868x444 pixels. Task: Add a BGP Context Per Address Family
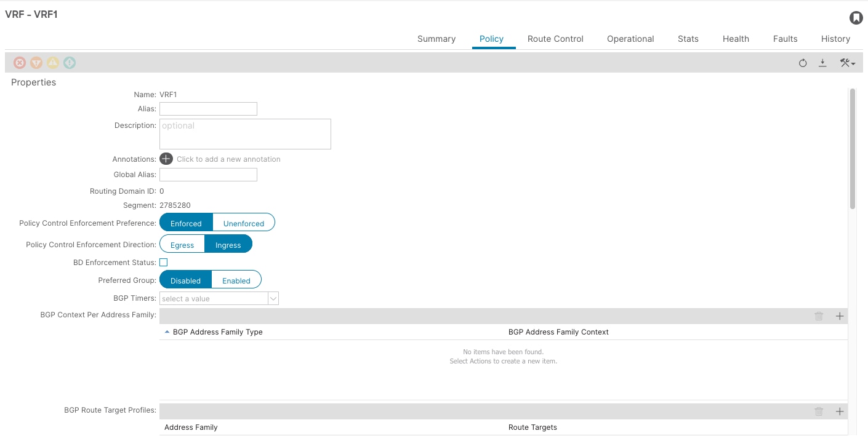(x=840, y=316)
